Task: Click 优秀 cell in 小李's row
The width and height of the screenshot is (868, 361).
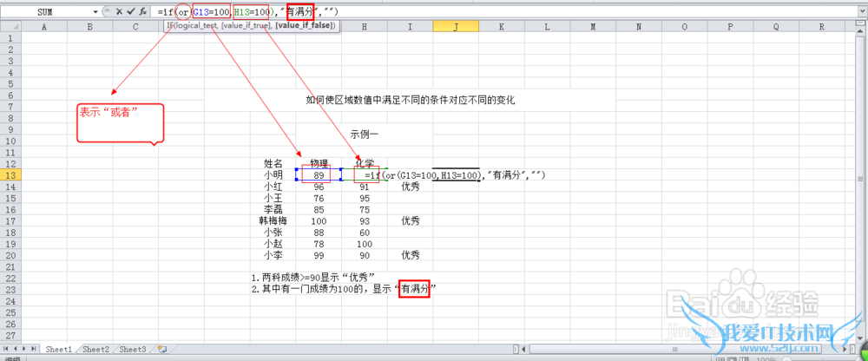Action: tap(411, 255)
